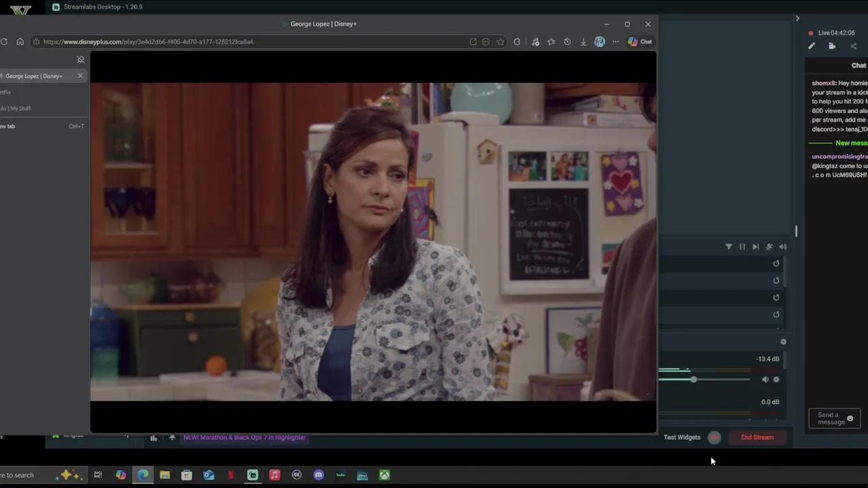Image resolution: width=868 pixels, height=488 pixels.
Task: Click the filter icon in Streamlabs events toolbar
Action: (x=729, y=247)
